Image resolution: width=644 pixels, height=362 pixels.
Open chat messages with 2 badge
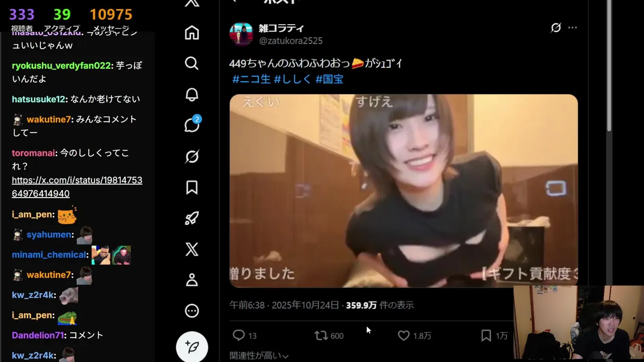point(192,124)
